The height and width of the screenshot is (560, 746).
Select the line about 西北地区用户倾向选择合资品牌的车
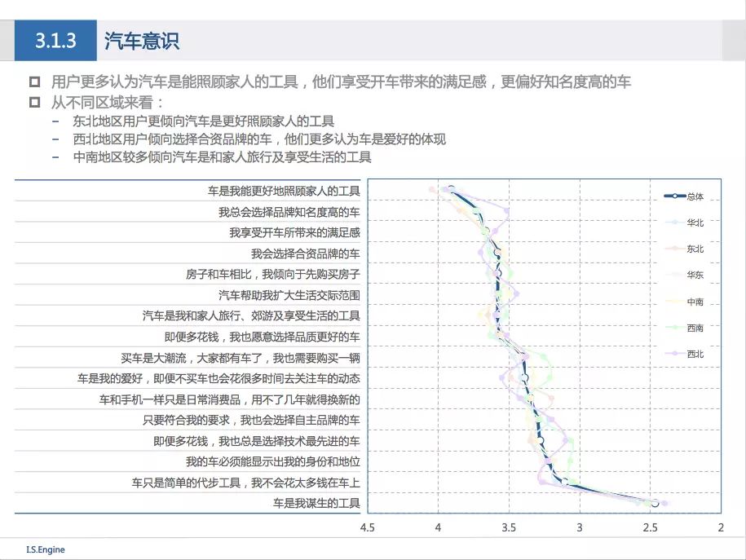259,139
